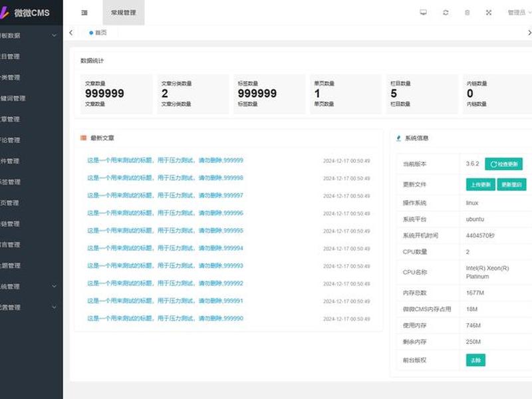Click the used memory value 746M
Viewport: 532px width, 399px height.
[473, 325]
